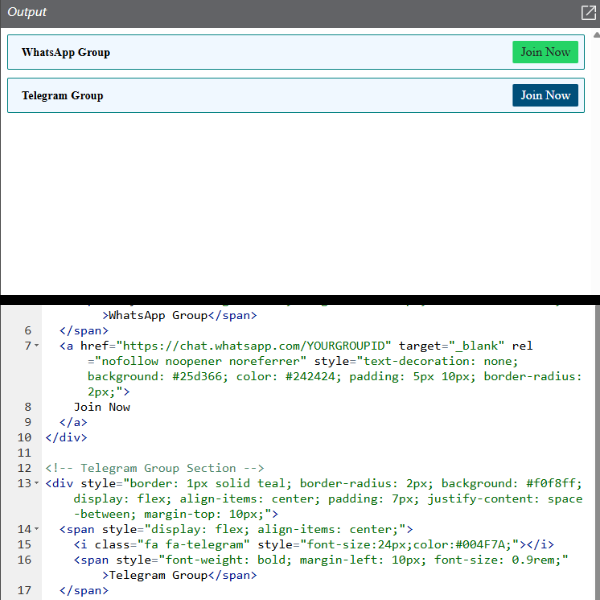Collapse code fold arrow at line 13
Screen dimensions: 600x600
coord(37,483)
